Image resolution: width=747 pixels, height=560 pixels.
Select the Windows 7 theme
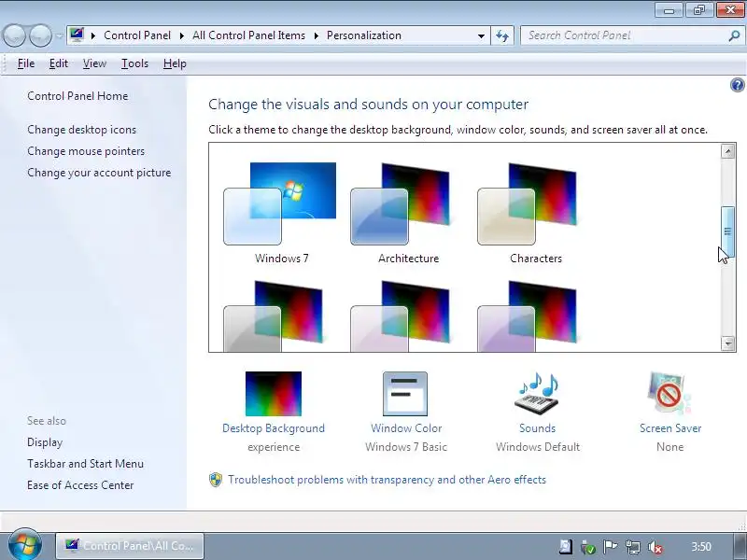281,214
